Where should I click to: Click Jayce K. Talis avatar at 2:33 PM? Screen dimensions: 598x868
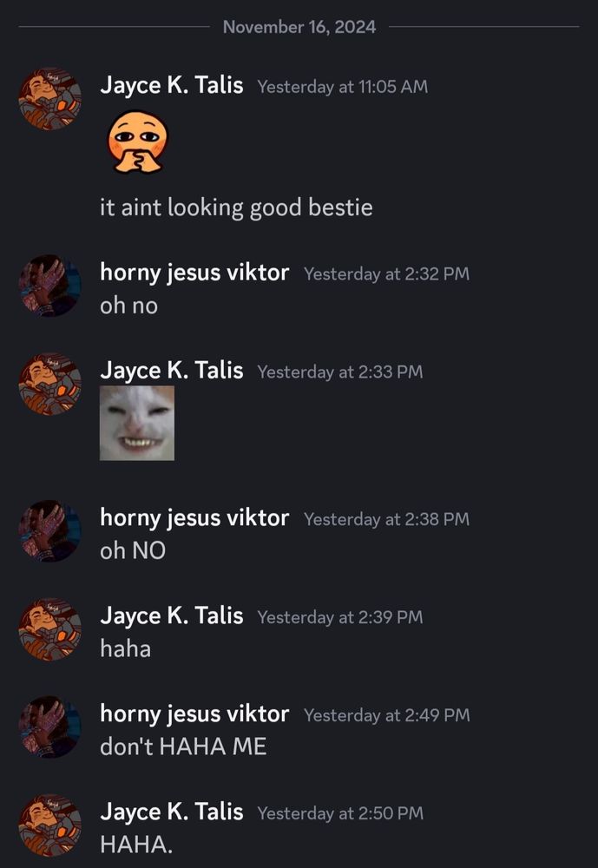point(49,384)
